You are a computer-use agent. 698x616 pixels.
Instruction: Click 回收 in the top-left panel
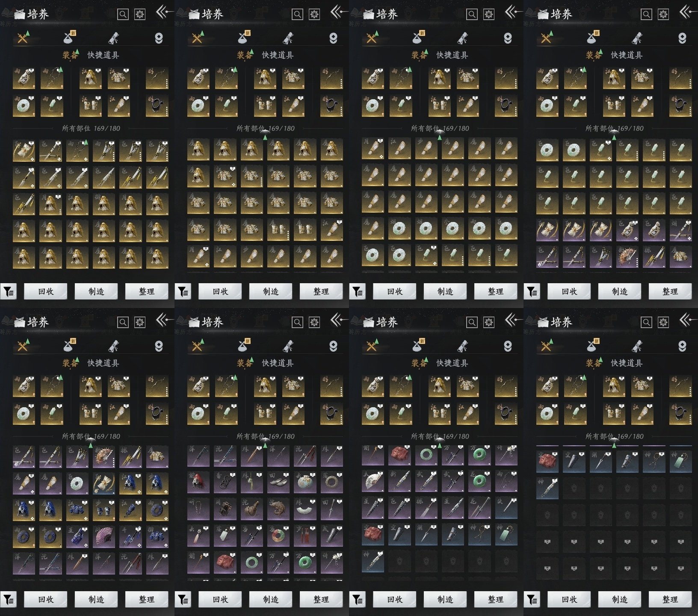click(46, 291)
